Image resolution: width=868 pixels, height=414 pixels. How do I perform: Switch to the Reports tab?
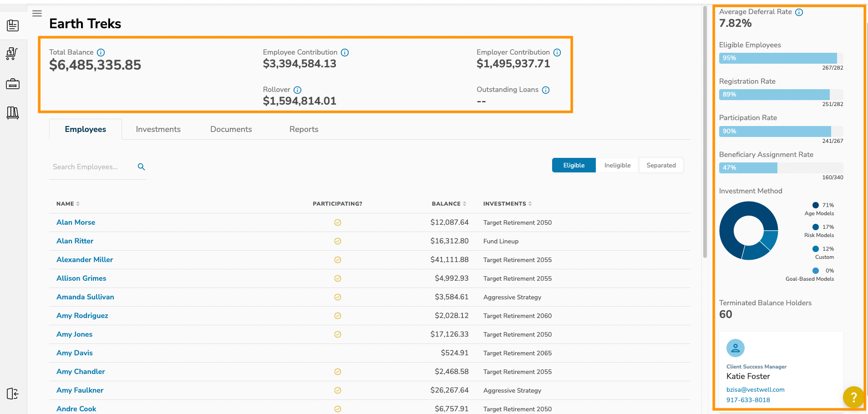pos(304,129)
